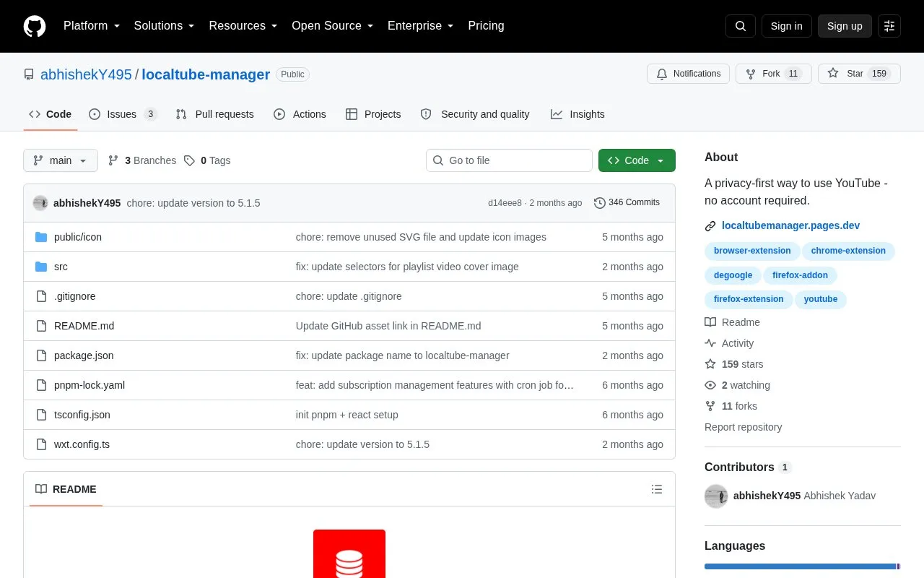Fork the repository

pos(773,74)
